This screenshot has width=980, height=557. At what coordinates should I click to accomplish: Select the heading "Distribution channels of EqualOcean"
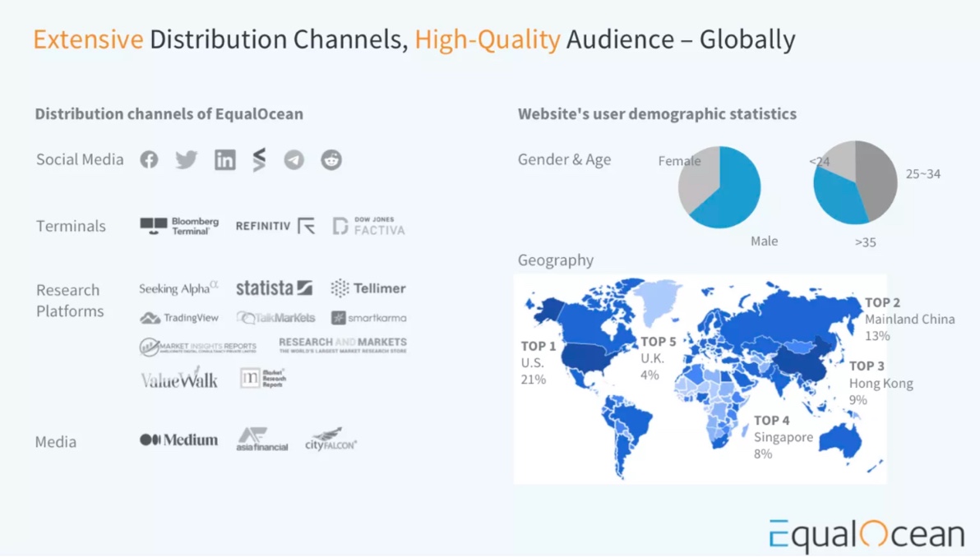(169, 114)
